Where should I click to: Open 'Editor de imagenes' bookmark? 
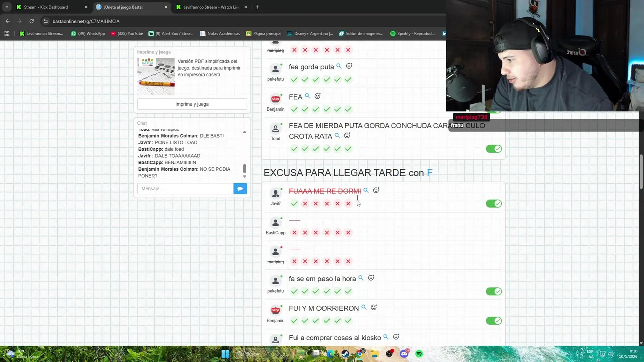point(361,34)
